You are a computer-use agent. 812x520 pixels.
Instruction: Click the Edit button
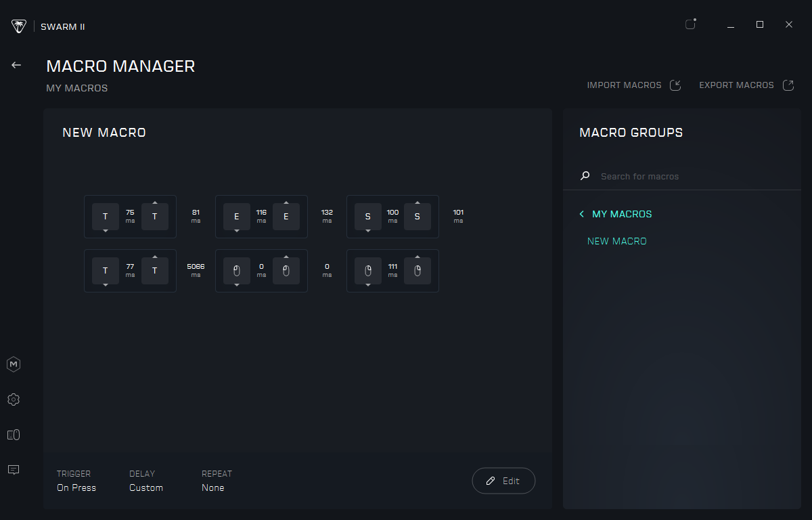coord(503,481)
